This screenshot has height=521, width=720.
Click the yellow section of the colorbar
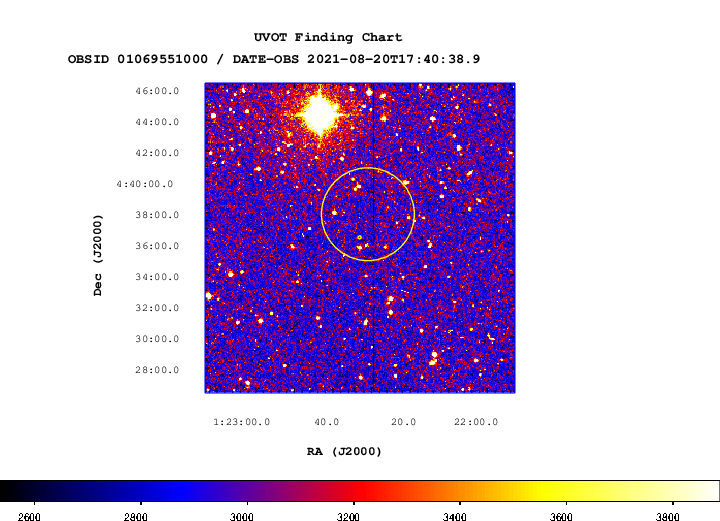click(551, 491)
